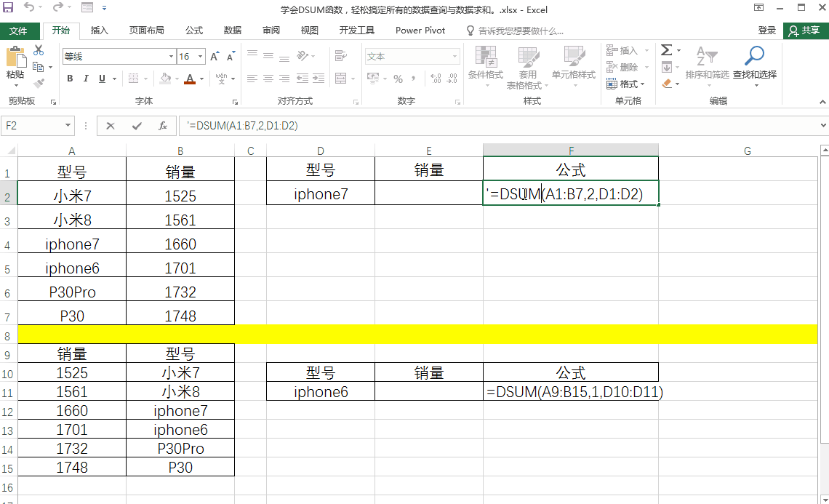This screenshot has height=504, width=829.
Task: Apply percent style format
Action: 398,79
